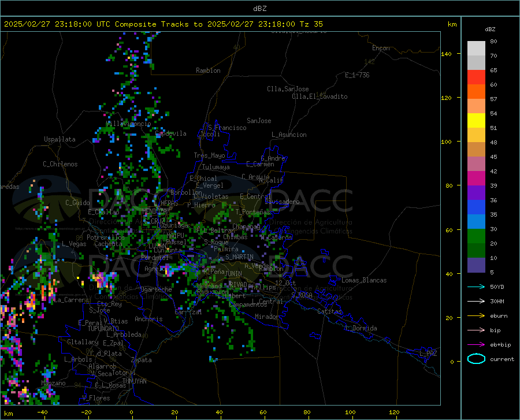Click the 'Manzano' map label
The image size is (520, 420).
point(53,383)
